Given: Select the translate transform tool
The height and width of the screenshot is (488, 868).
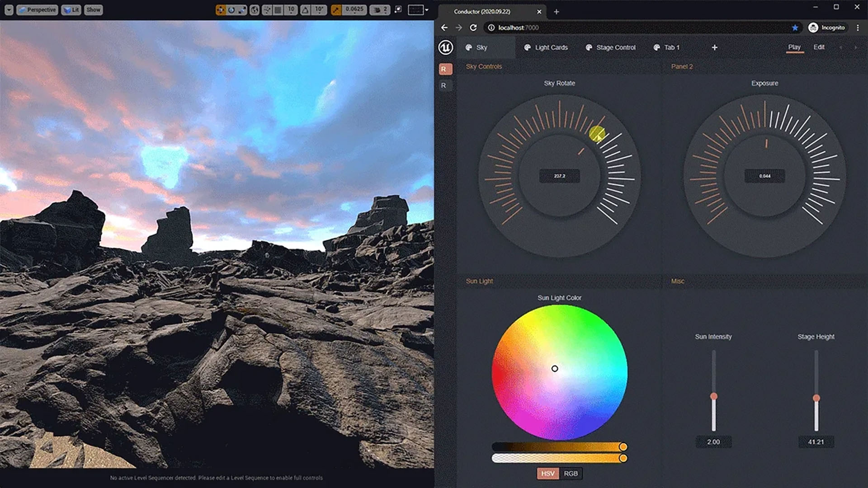Looking at the screenshot, I should (x=221, y=10).
